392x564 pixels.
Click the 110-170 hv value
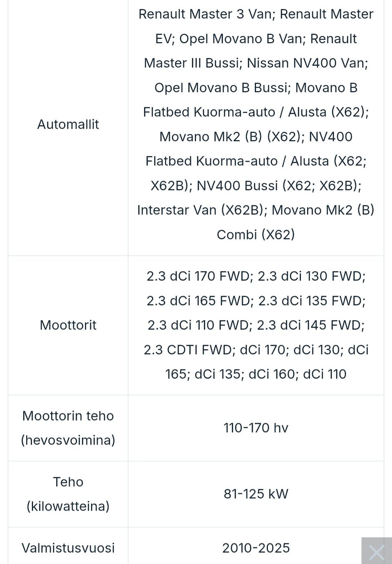point(256,428)
